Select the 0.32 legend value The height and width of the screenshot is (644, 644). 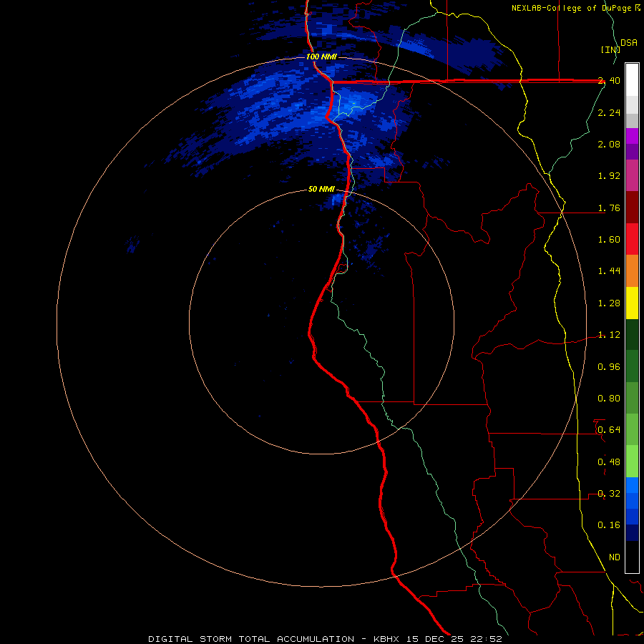[x=609, y=494]
